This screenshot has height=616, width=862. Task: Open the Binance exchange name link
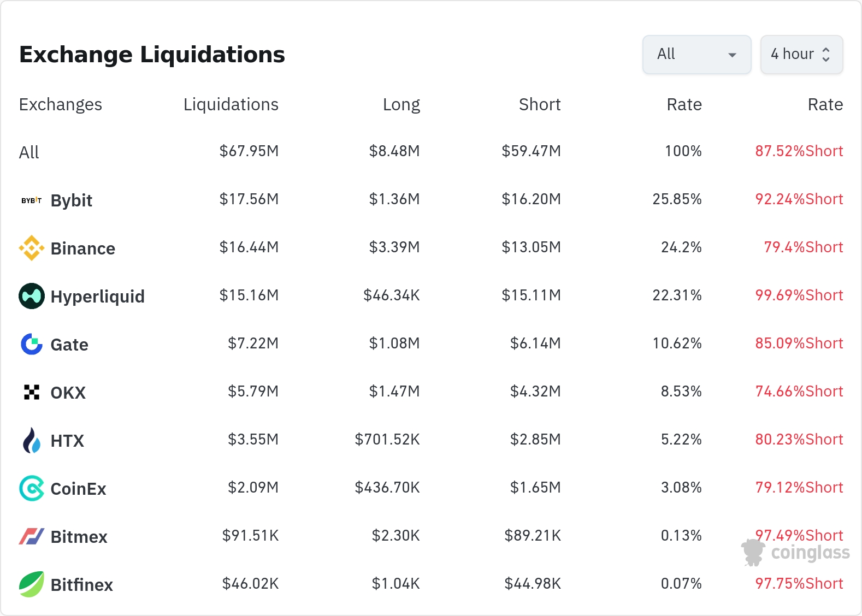(82, 248)
